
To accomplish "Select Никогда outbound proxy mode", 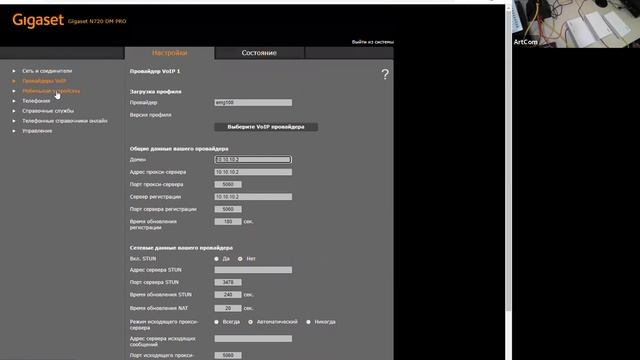I will point(309,322).
